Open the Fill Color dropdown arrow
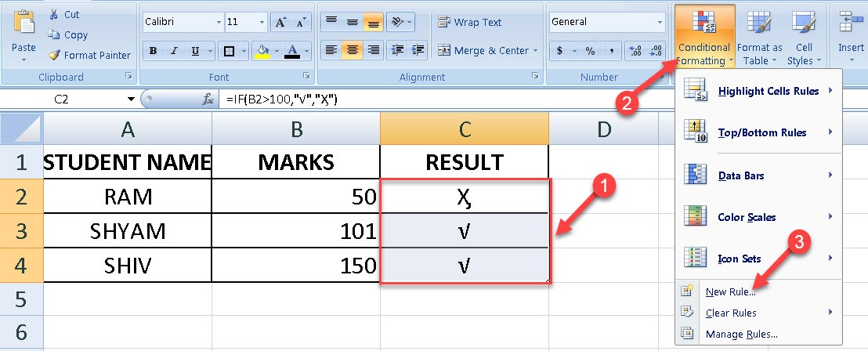This screenshot has height=351, width=868. click(x=276, y=51)
